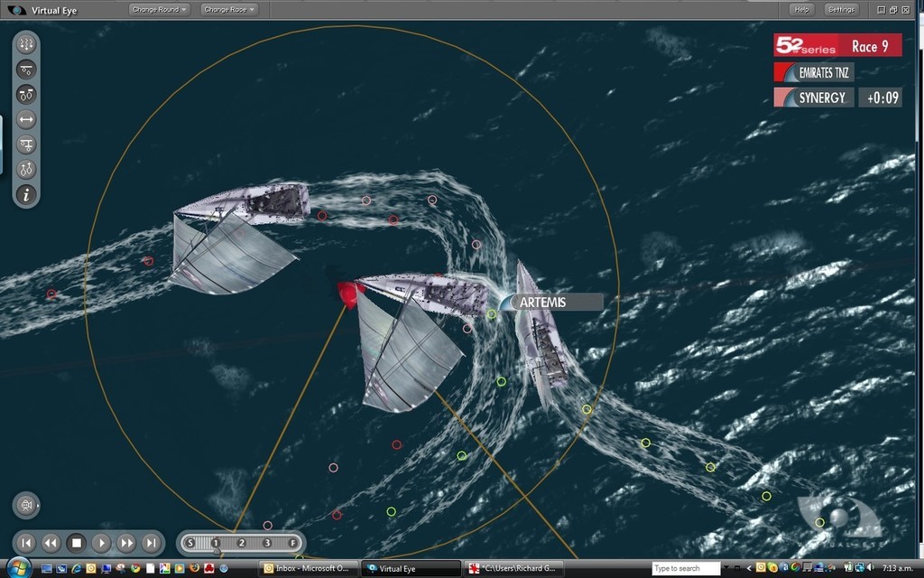This screenshot has width=924, height=578.
Task: Jump to start marker S on timeline
Action: click(190, 543)
